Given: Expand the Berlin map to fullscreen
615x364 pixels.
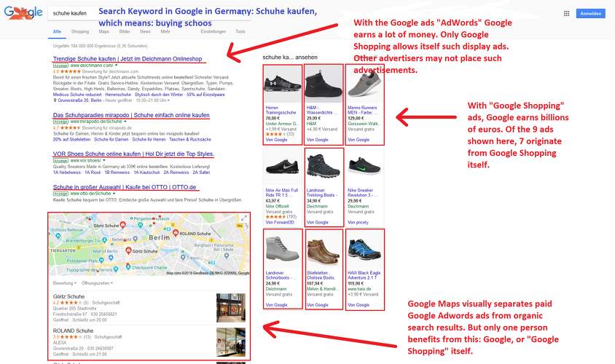Looking at the screenshot, I should click(x=244, y=218).
